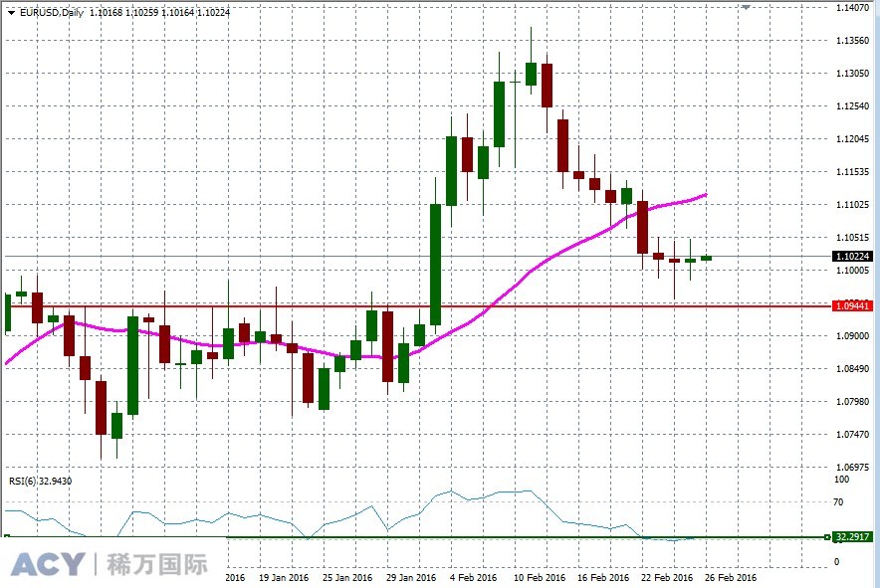Click the 25 Jan 2016 date label

point(347,577)
